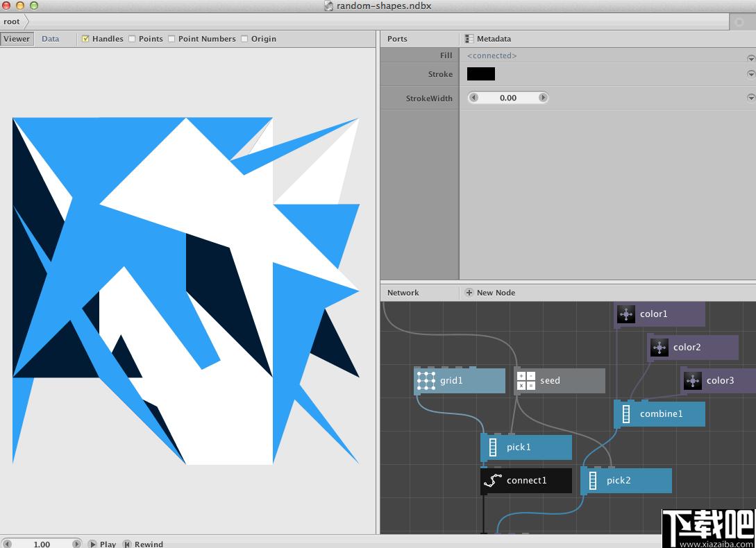The image size is (756, 548).
Task: Click the connect1 node curve icon
Action: [493, 481]
